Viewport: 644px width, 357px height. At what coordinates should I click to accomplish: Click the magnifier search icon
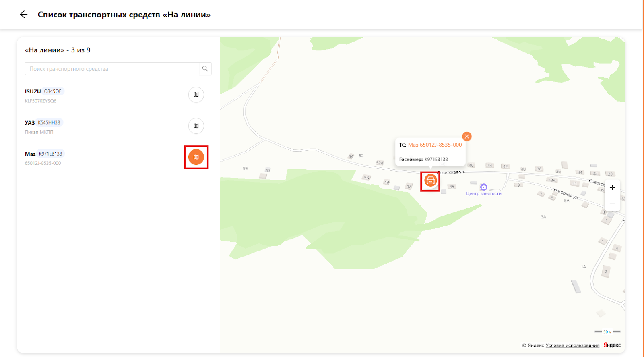[x=205, y=68]
